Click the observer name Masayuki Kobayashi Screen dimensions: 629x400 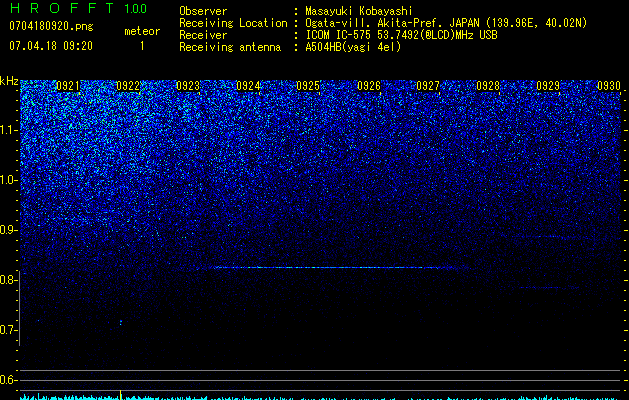[359, 11]
